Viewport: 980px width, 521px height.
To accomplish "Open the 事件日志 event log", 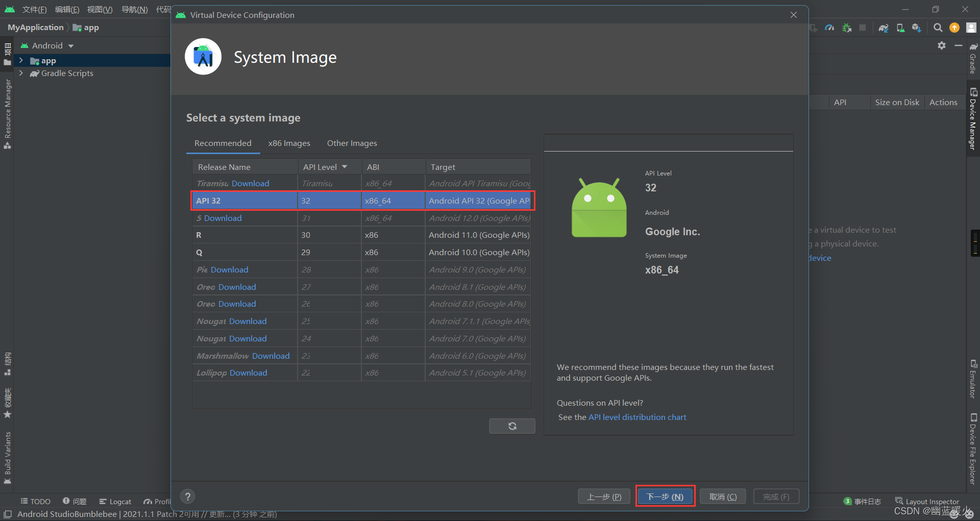I will (x=862, y=502).
